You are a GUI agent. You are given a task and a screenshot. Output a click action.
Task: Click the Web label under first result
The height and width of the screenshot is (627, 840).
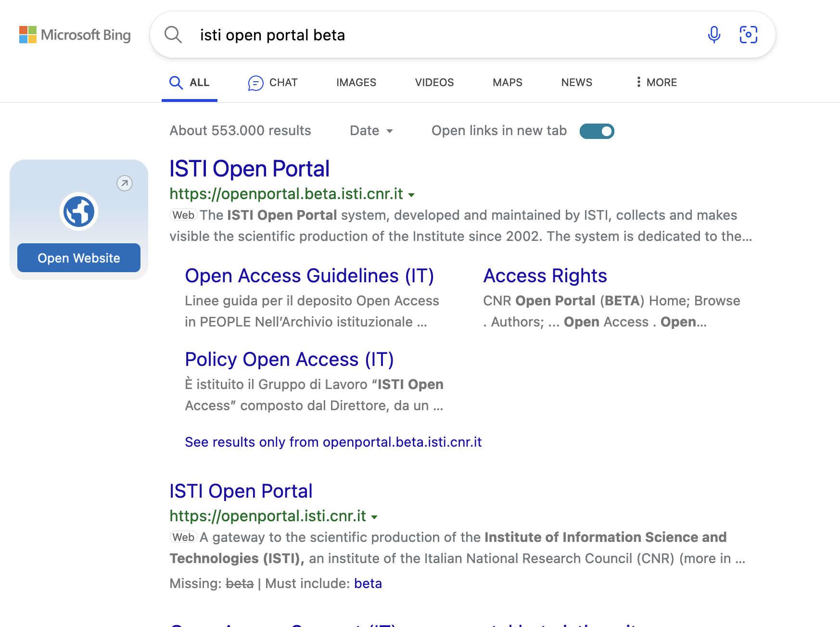click(183, 215)
